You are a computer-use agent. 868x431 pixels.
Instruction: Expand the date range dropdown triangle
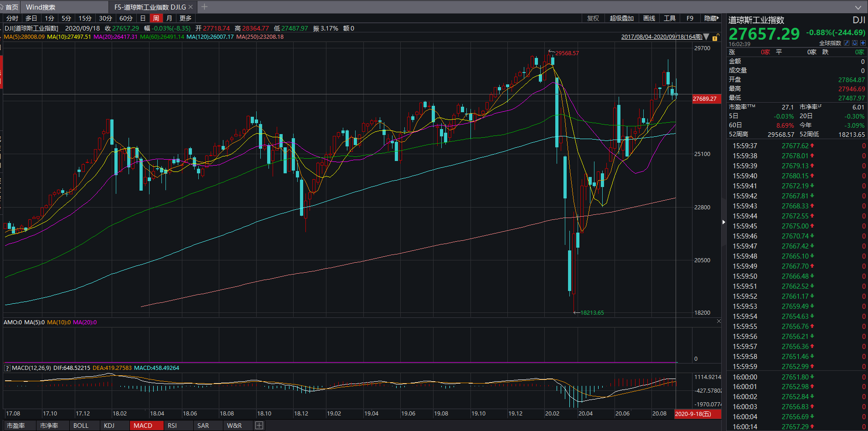(x=706, y=37)
